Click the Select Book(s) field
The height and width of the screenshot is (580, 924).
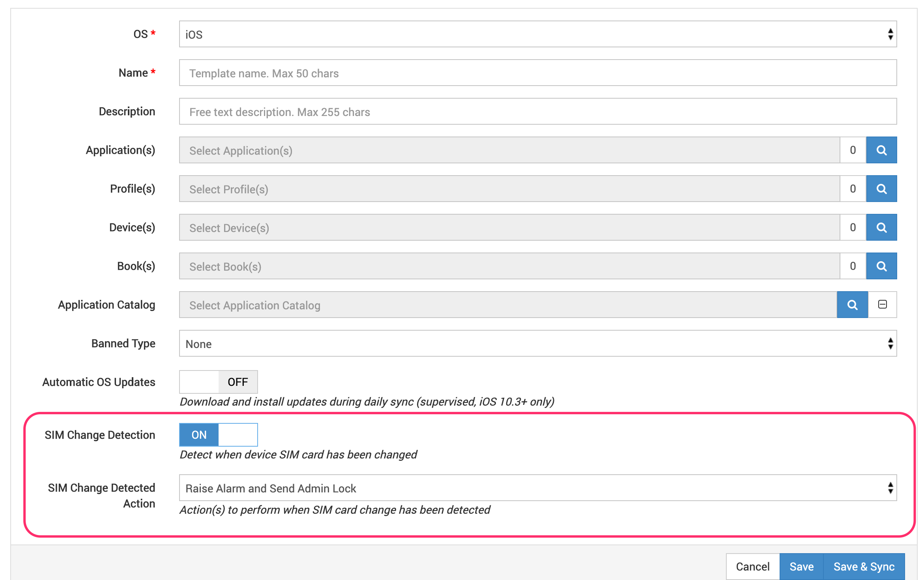509,266
